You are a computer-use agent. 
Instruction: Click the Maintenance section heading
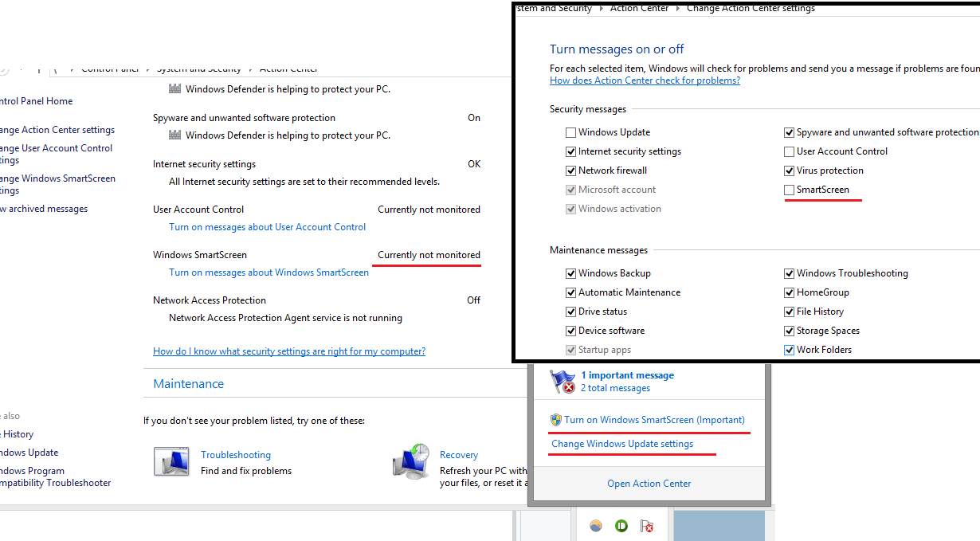click(x=189, y=384)
